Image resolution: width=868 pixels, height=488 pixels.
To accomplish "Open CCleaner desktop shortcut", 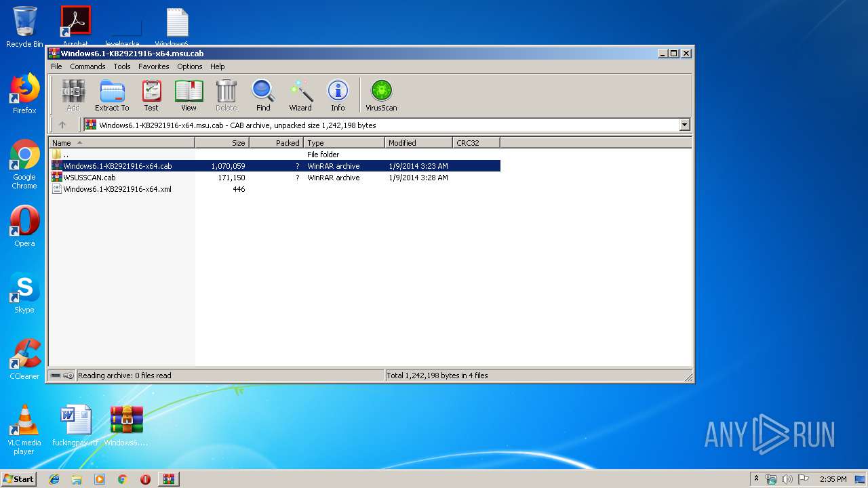I will [x=24, y=359].
